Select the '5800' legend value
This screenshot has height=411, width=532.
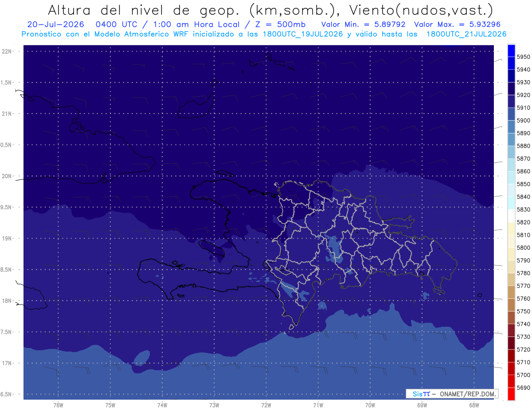point(524,248)
